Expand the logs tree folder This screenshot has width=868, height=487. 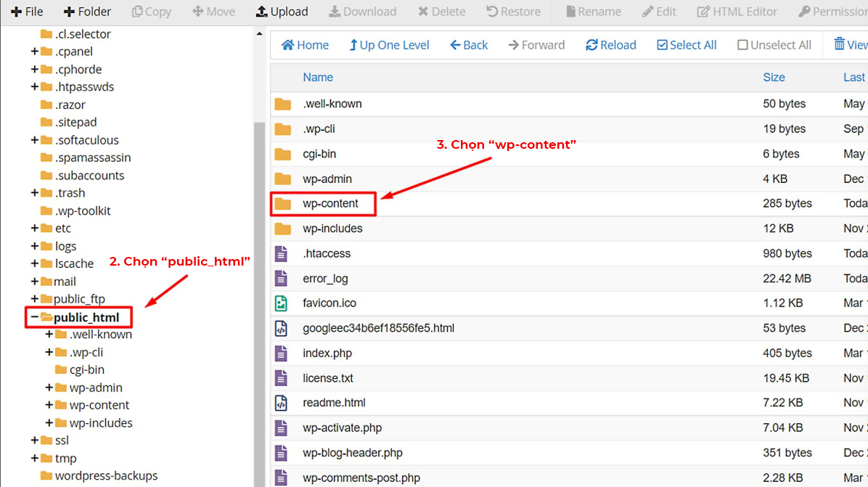pyautogui.click(x=34, y=246)
